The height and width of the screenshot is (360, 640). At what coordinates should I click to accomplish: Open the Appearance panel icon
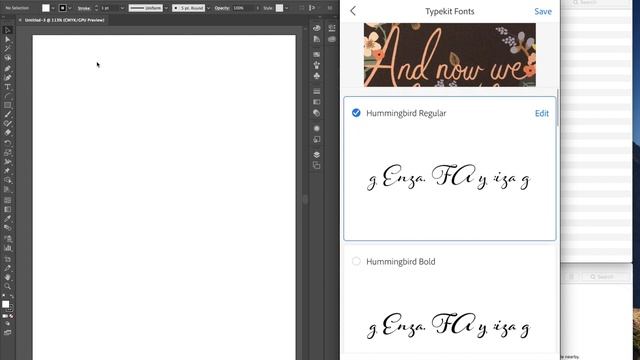tap(317, 128)
